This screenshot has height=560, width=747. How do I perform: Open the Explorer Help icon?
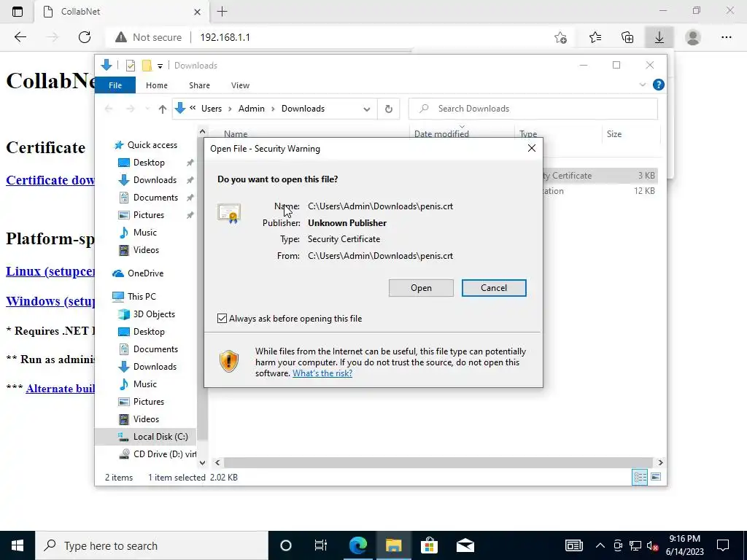659,85
